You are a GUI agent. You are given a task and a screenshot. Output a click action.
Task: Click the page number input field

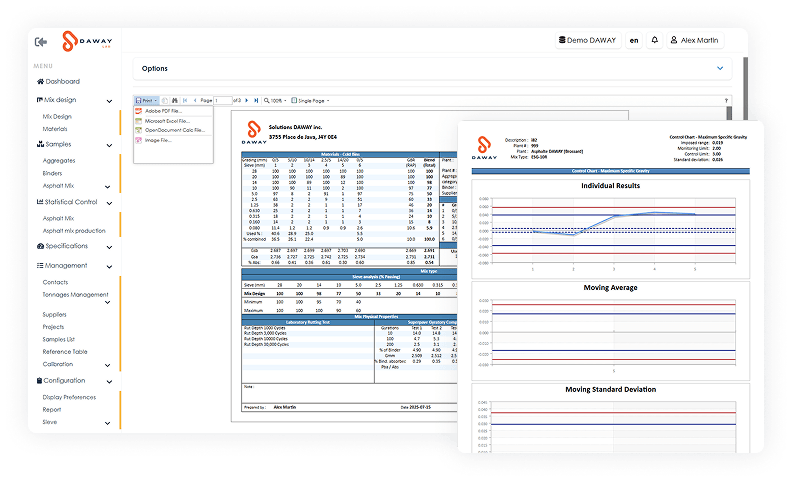click(x=223, y=101)
